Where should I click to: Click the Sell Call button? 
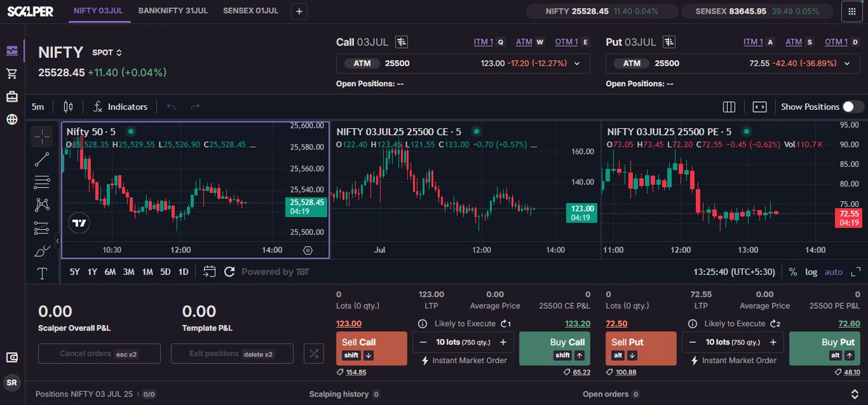coord(372,349)
